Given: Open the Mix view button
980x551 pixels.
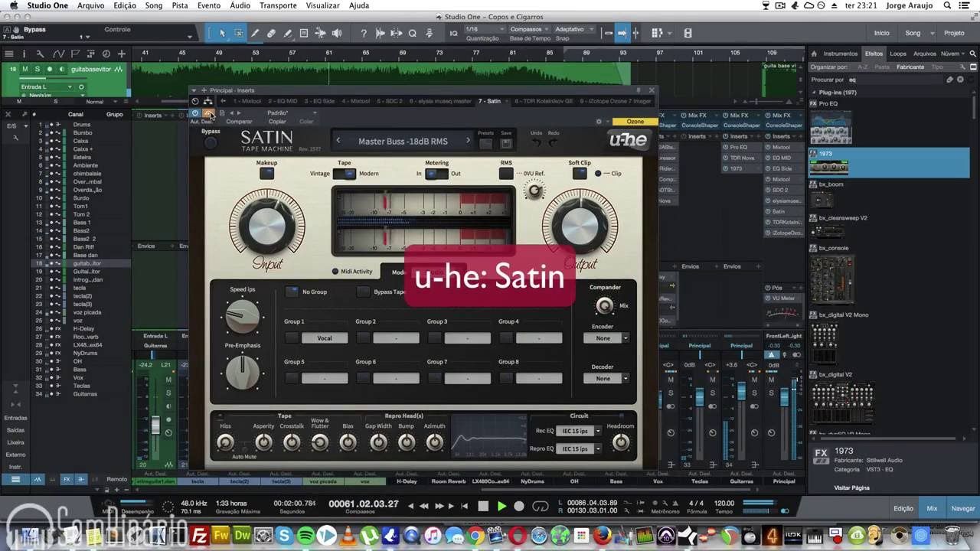Looking at the screenshot, I should pyautogui.click(x=932, y=508).
